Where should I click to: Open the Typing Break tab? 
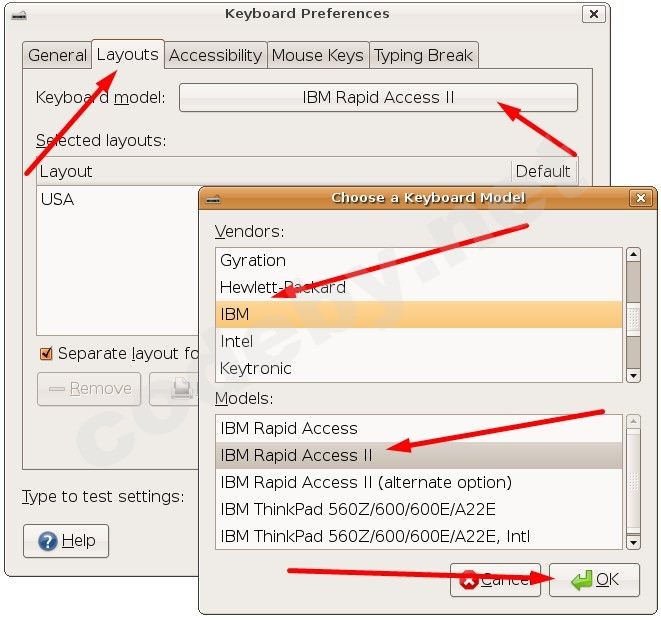[424, 55]
